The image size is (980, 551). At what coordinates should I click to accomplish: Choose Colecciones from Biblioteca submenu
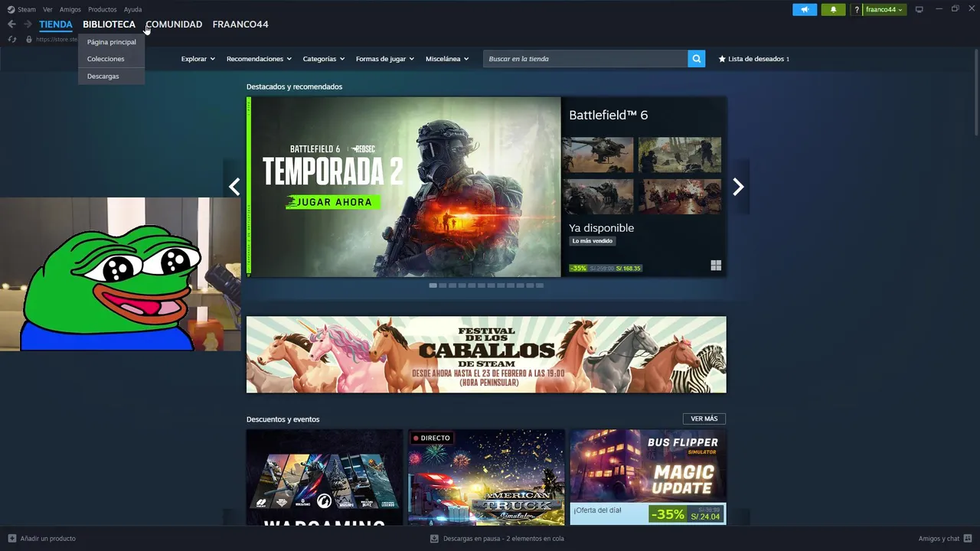(111, 59)
